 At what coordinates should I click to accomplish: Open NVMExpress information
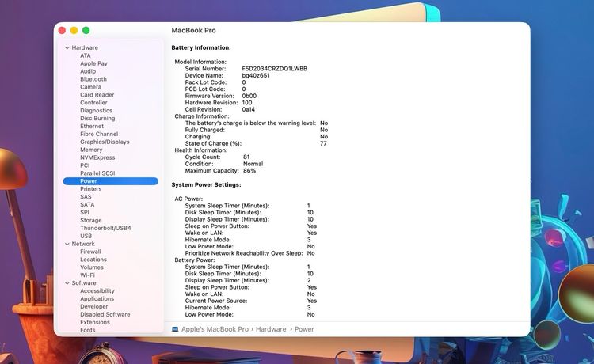pos(97,157)
